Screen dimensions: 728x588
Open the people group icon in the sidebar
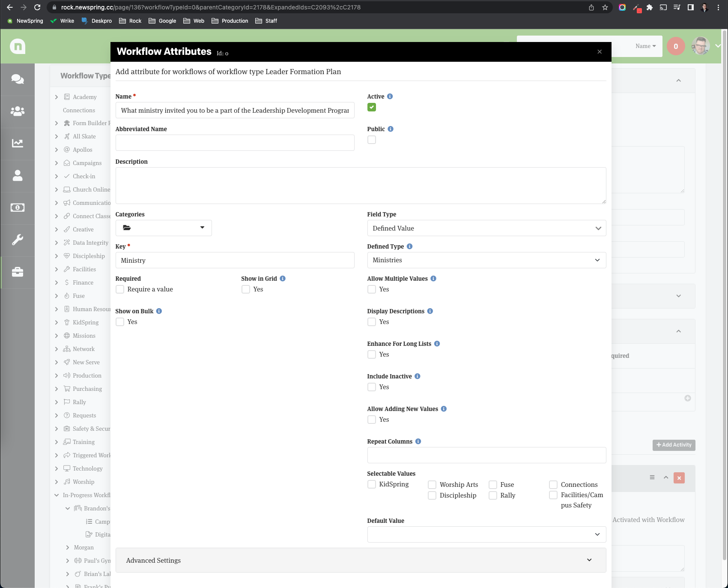click(18, 111)
